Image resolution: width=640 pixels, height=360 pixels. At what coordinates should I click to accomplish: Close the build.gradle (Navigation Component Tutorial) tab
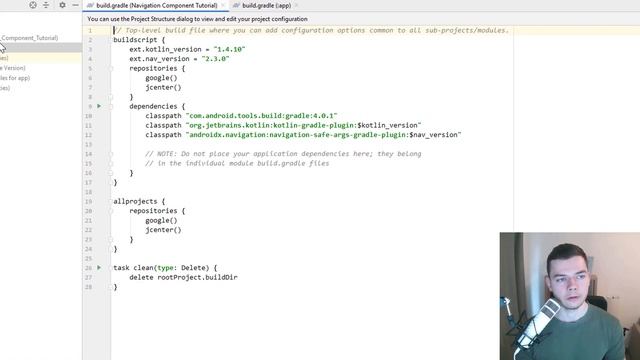pos(223,6)
